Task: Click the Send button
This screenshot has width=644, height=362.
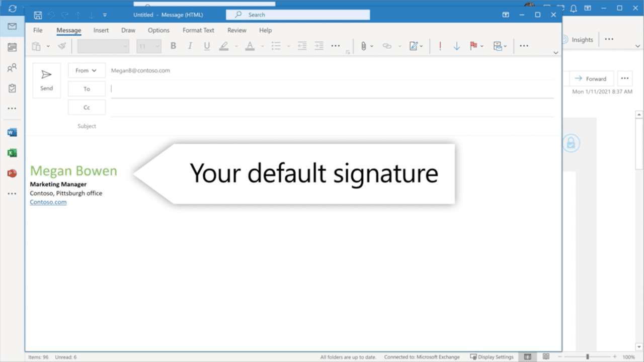Action: [46, 80]
